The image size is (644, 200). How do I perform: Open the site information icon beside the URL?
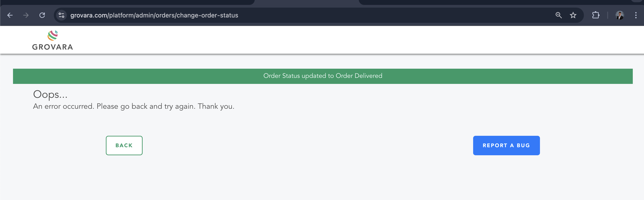pos(61,15)
